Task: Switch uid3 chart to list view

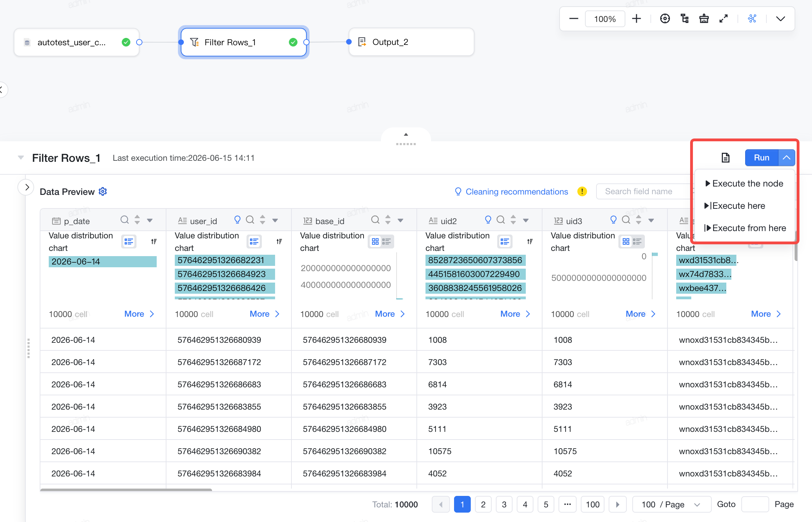Action: click(637, 242)
